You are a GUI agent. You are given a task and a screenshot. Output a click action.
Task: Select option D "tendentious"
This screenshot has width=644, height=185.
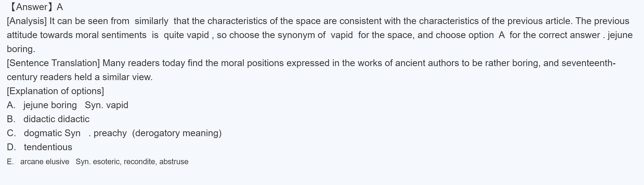[48, 147]
